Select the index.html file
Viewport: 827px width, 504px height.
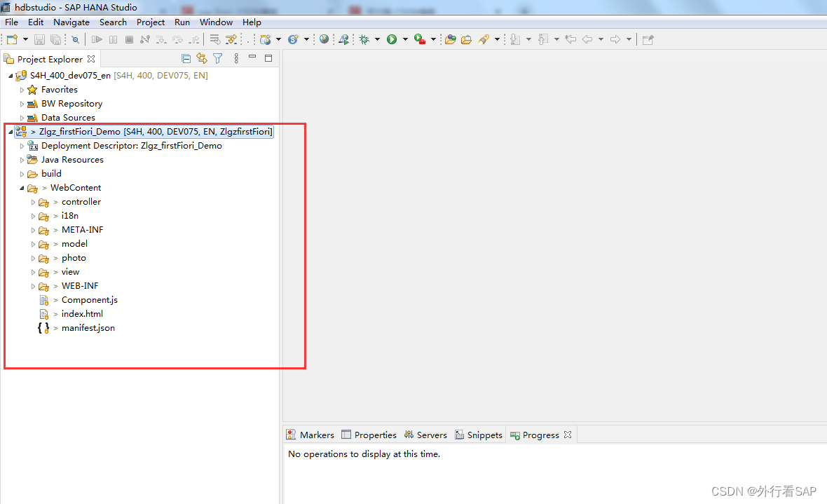(x=82, y=313)
